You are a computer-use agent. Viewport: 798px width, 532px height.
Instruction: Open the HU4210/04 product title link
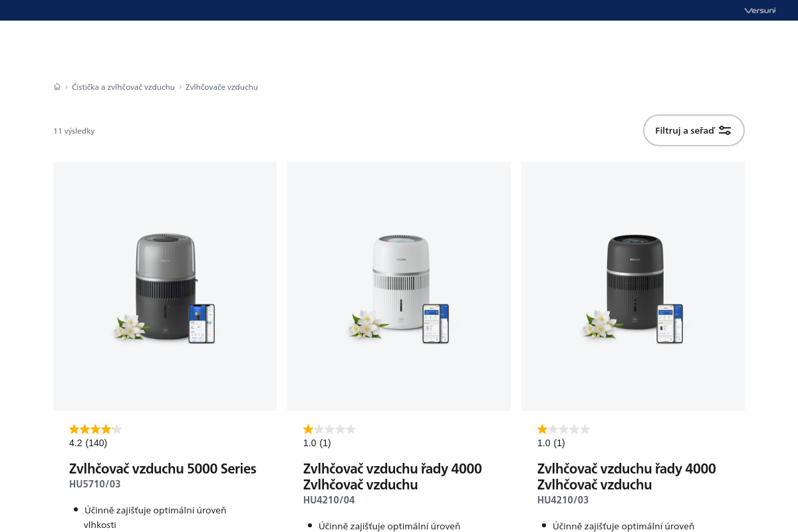392,476
